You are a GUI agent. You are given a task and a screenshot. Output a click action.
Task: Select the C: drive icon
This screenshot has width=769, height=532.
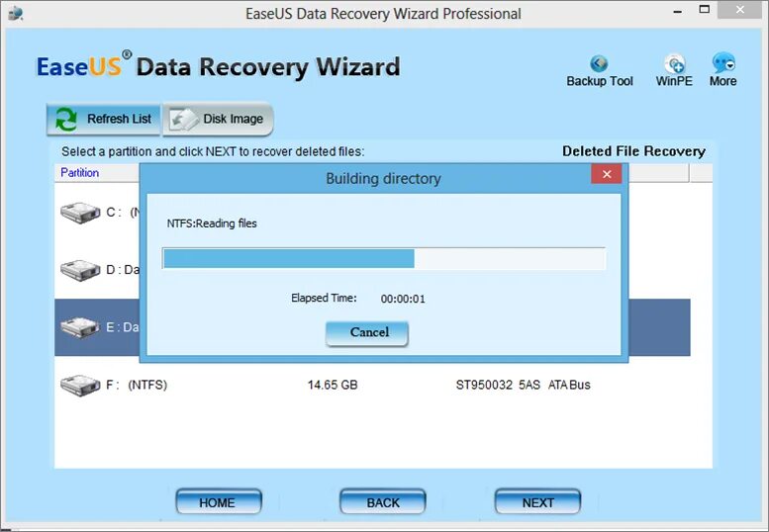coord(80,213)
